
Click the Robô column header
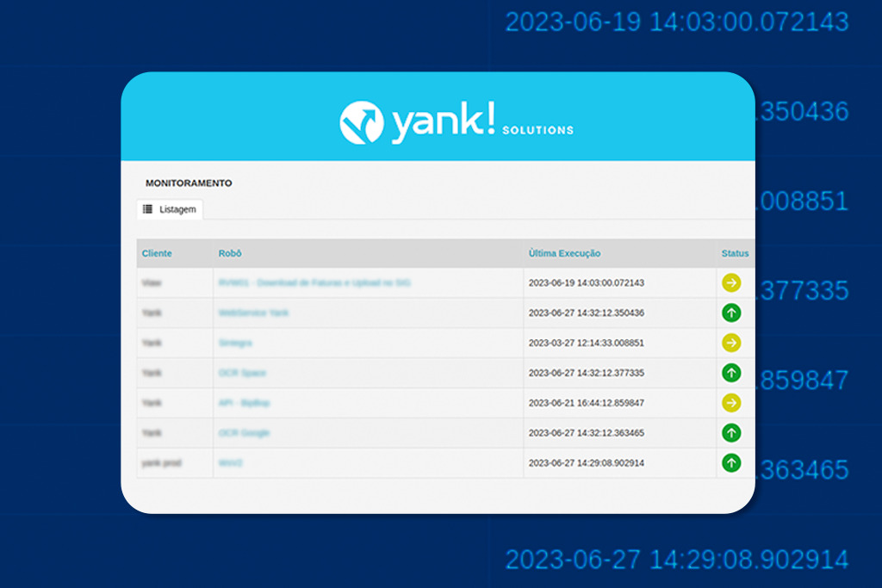pos(228,253)
